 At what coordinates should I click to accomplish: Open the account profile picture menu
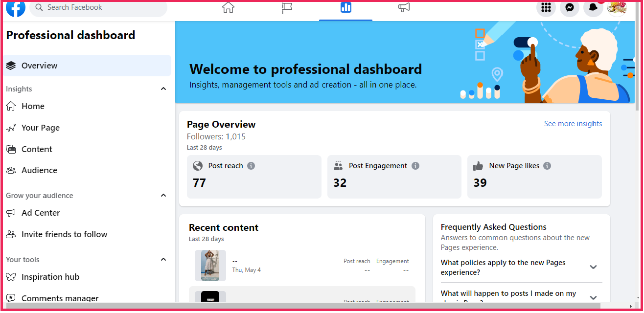click(617, 8)
